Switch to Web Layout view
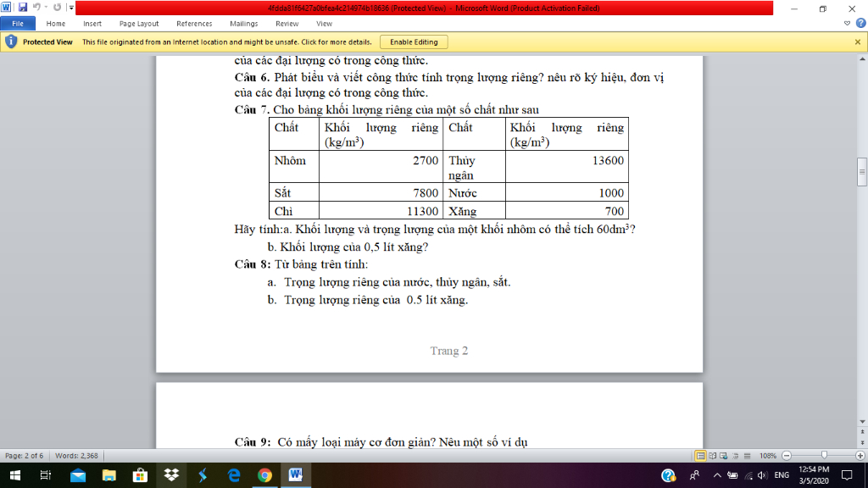Screen dimensions: 868x488 point(724,456)
